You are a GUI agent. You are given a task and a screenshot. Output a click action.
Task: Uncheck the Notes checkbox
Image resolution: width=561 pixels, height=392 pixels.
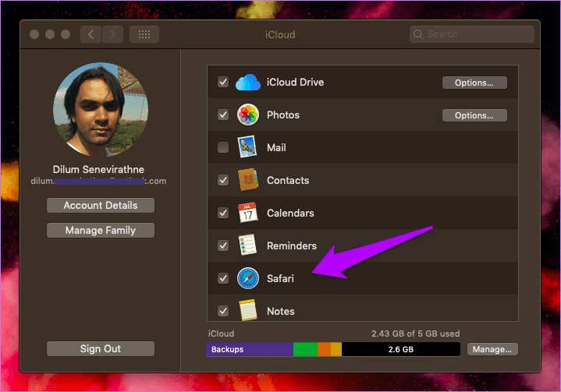click(x=223, y=311)
